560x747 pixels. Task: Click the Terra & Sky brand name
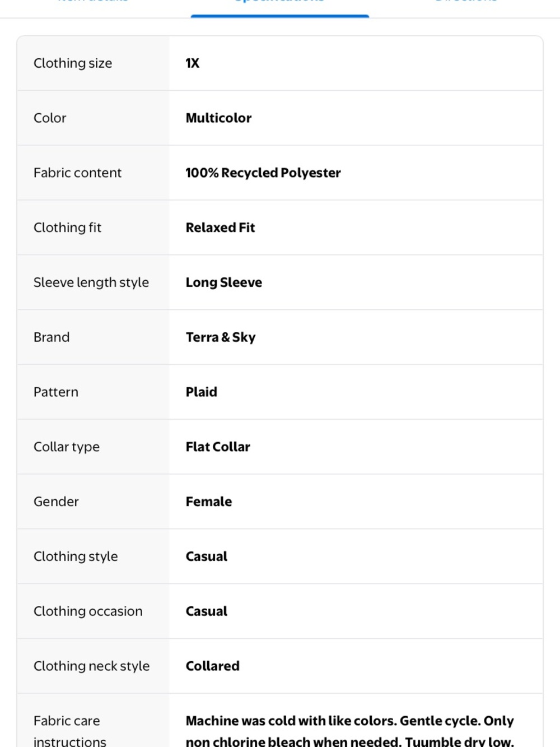(x=221, y=337)
